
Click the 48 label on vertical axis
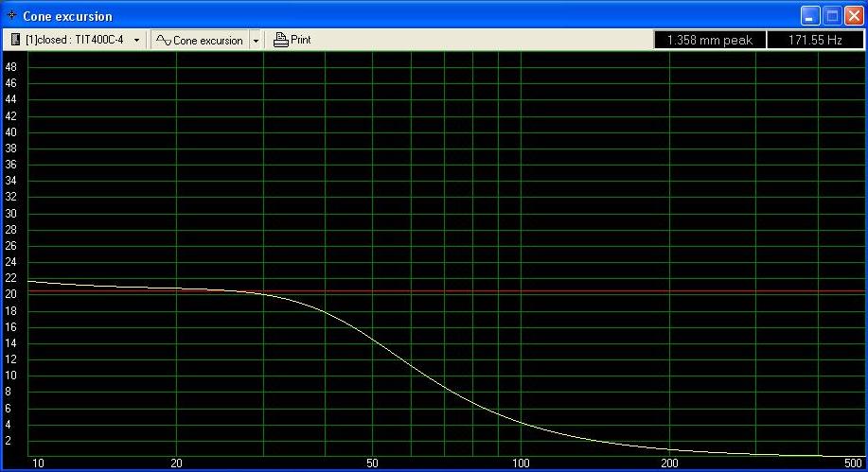pos(10,67)
